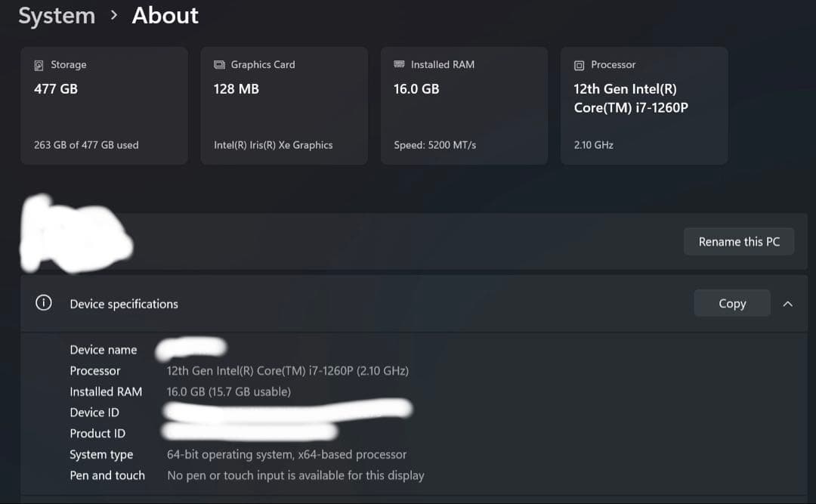Click the Pen and touch label

[x=107, y=475]
